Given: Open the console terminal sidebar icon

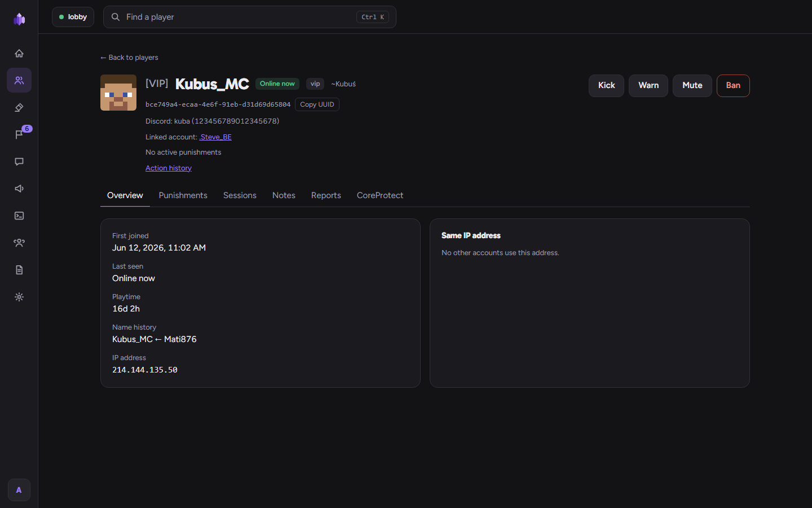Looking at the screenshot, I should coord(19,216).
